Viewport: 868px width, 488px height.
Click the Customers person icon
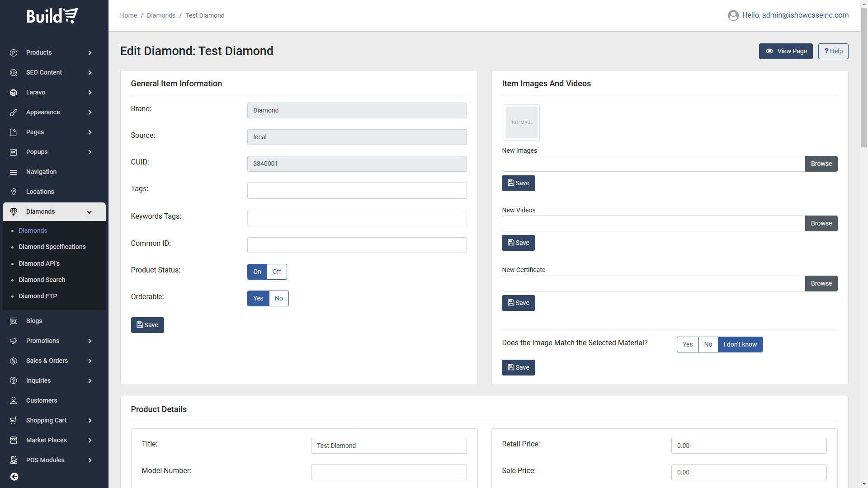click(x=14, y=400)
